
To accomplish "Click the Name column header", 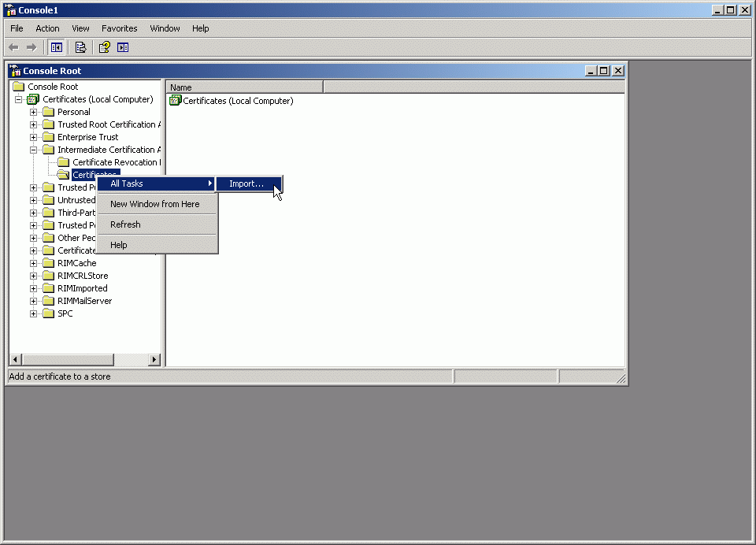I will coord(244,87).
